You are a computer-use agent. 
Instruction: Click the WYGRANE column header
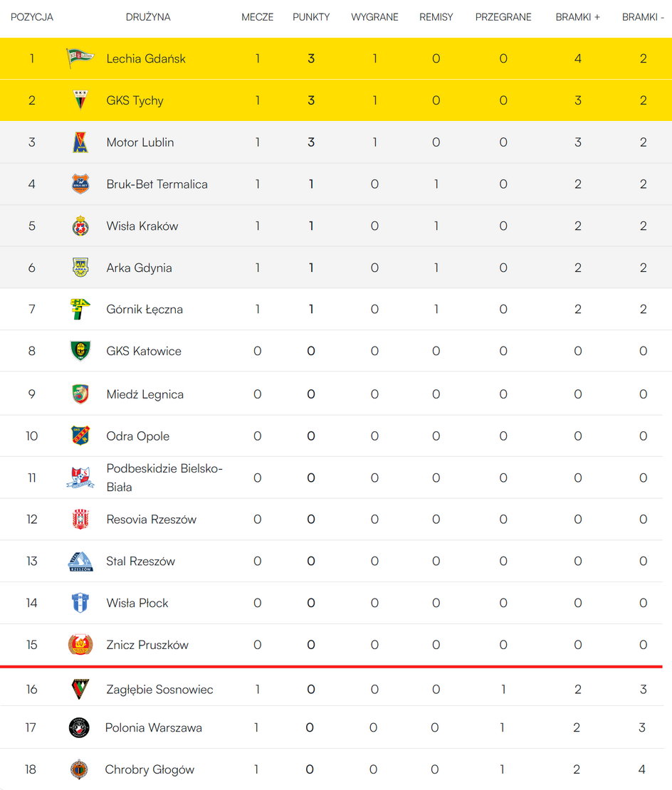coord(374,17)
